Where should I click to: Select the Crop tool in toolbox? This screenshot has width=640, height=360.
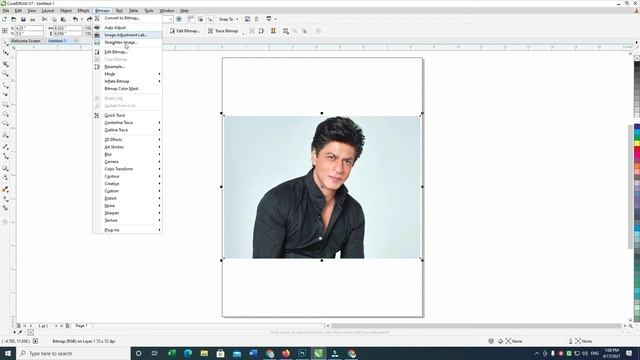pos(5,64)
